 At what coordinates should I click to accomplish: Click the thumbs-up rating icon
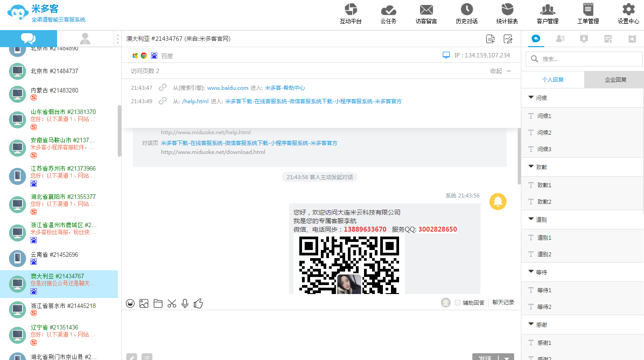(198, 303)
